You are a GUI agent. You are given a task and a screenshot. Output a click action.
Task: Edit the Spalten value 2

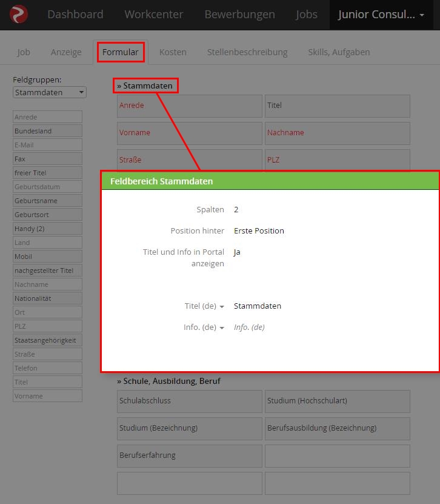(x=236, y=210)
